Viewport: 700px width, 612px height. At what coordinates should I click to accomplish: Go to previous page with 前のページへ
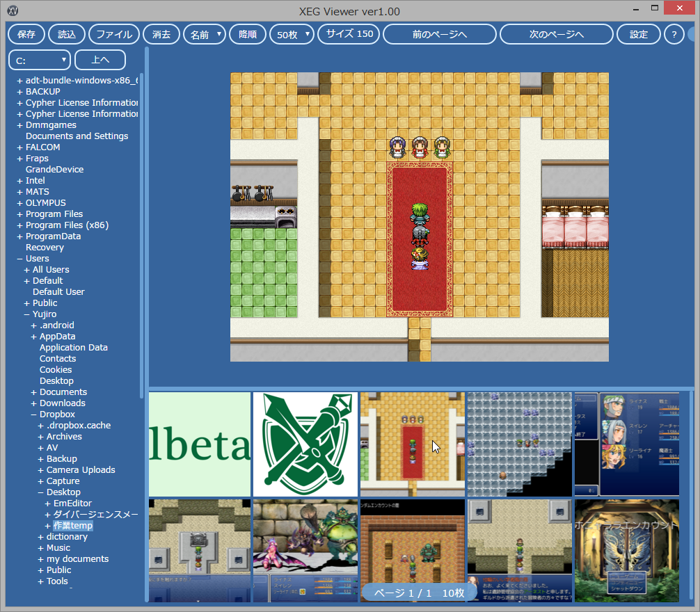pos(439,34)
